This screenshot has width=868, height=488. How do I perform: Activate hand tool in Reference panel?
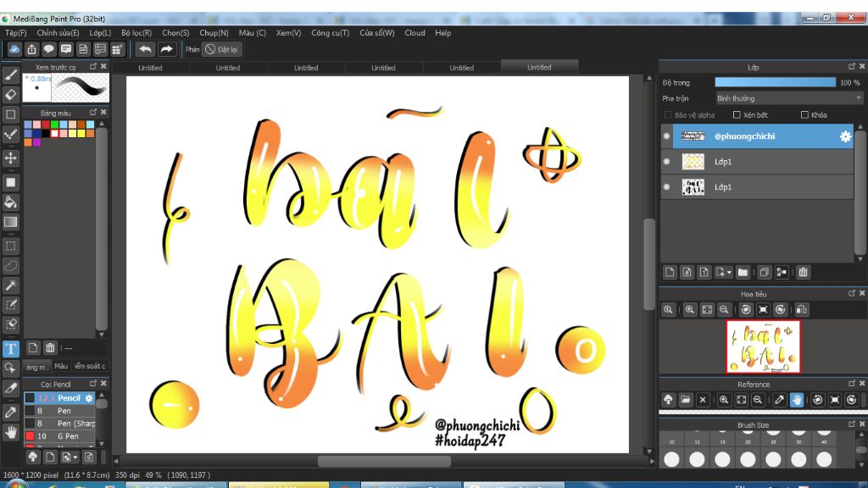point(797,400)
